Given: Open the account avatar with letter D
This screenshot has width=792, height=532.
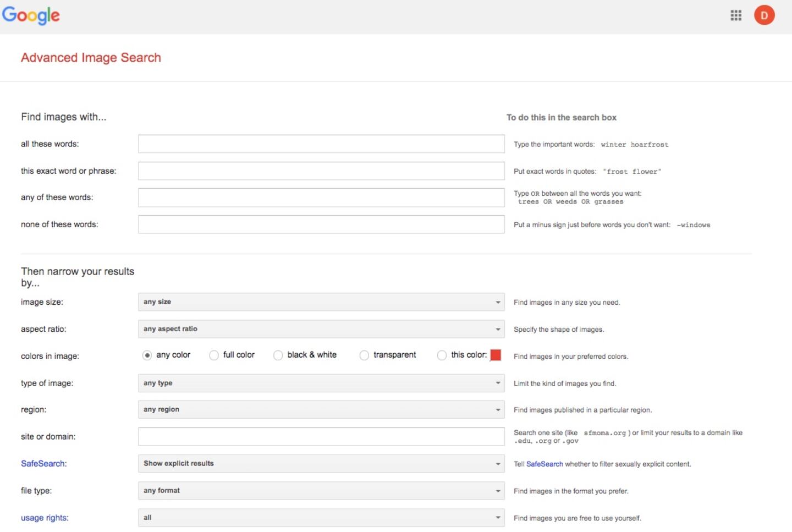Looking at the screenshot, I should (x=764, y=15).
